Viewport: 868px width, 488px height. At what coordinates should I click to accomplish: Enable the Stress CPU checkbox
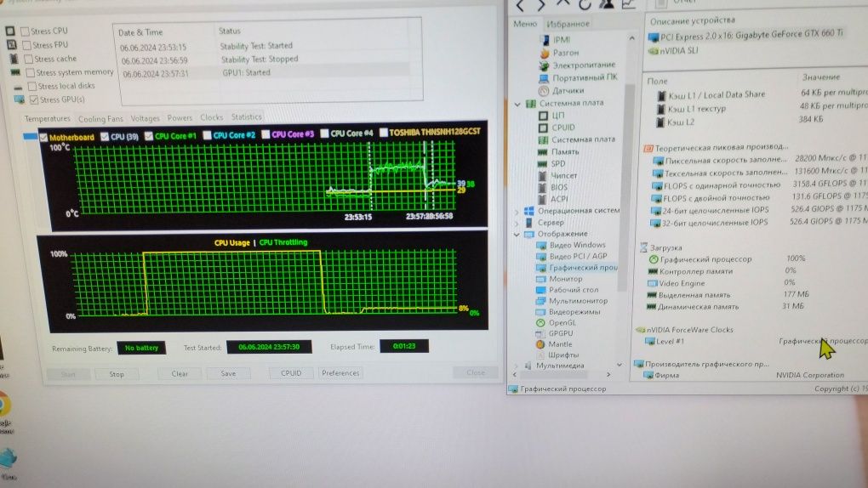25,31
